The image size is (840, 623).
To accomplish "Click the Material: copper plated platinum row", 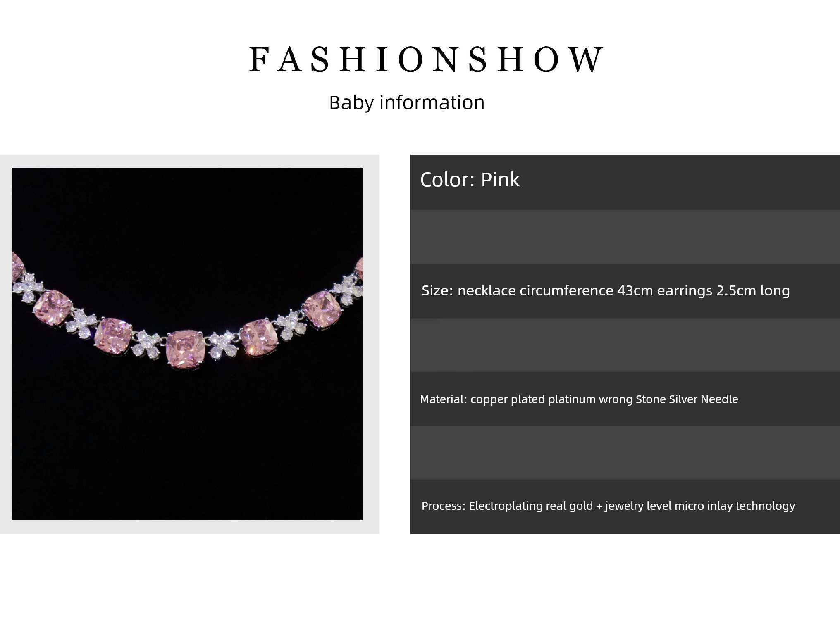I will coord(625,399).
